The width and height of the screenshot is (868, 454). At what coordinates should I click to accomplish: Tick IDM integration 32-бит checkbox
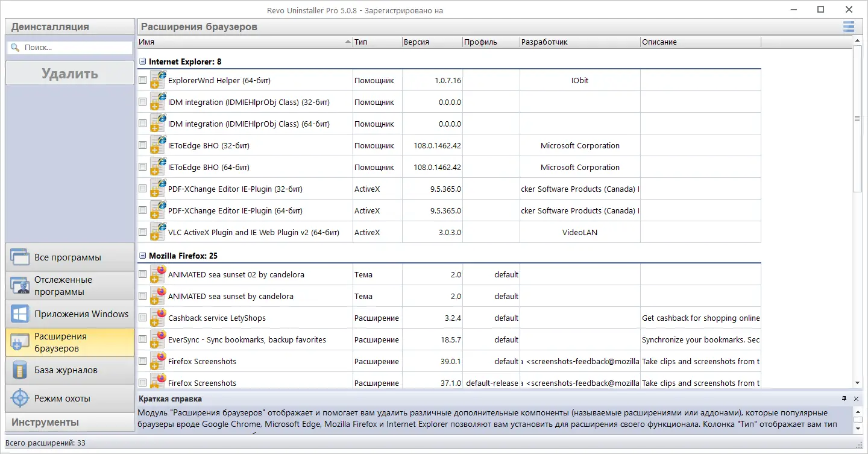pyautogui.click(x=142, y=102)
